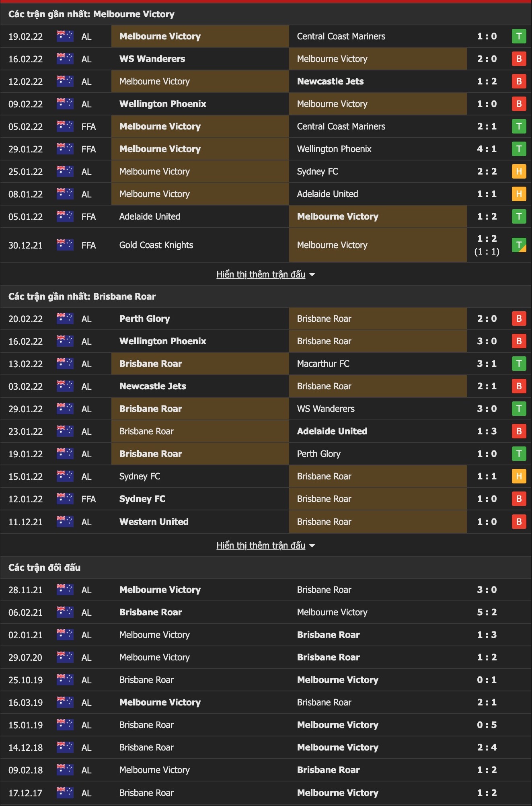This screenshot has height=806, width=532.
Task: Click FFA league label on 05.02.22 row
Action: point(88,127)
